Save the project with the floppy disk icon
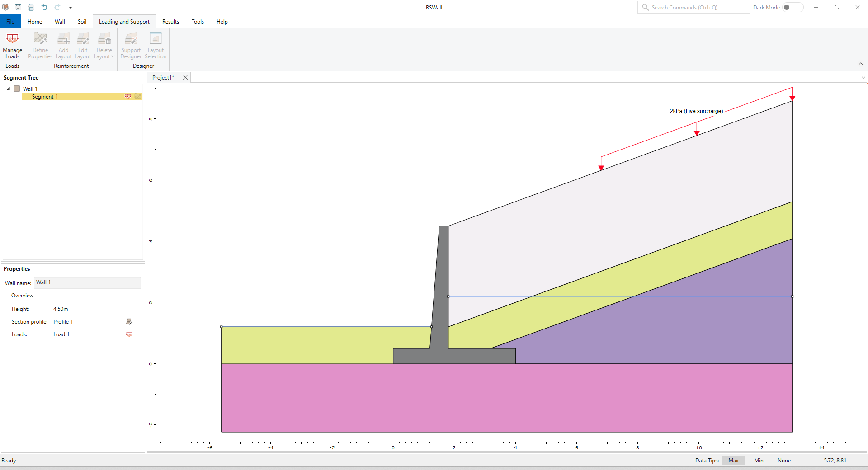The image size is (868, 470). [18, 7]
